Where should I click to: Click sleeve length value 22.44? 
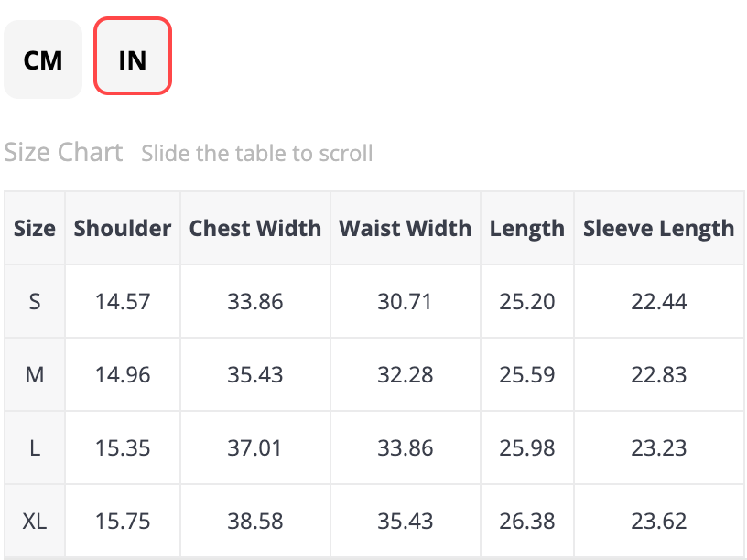[x=658, y=301]
